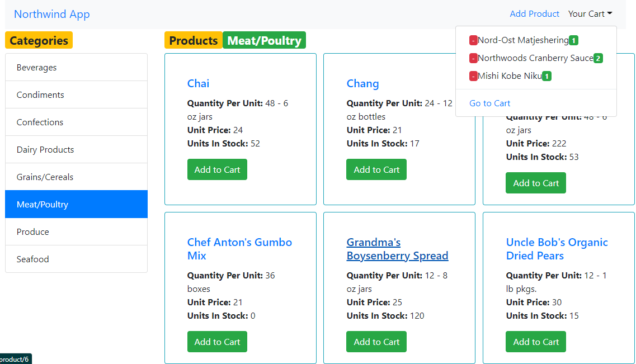Image resolution: width=636 pixels, height=364 pixels.
Task: Add Chang to cart
Action: point(376,169)
